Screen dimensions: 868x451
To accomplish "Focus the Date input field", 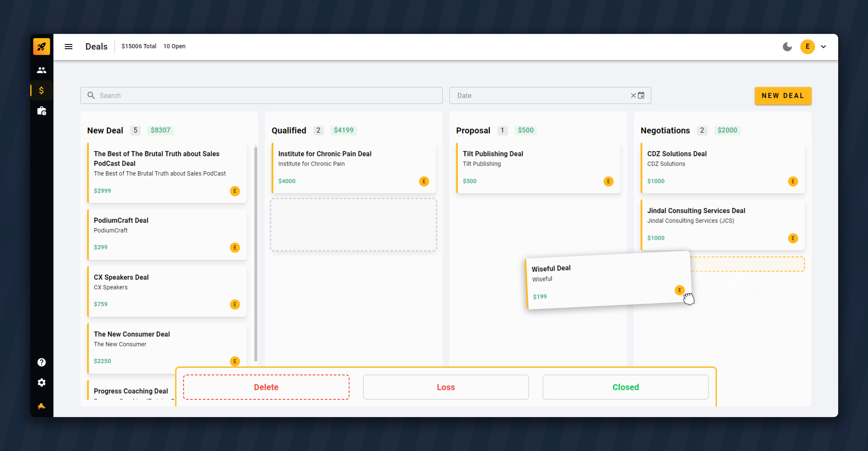I will tap(550, 95).
